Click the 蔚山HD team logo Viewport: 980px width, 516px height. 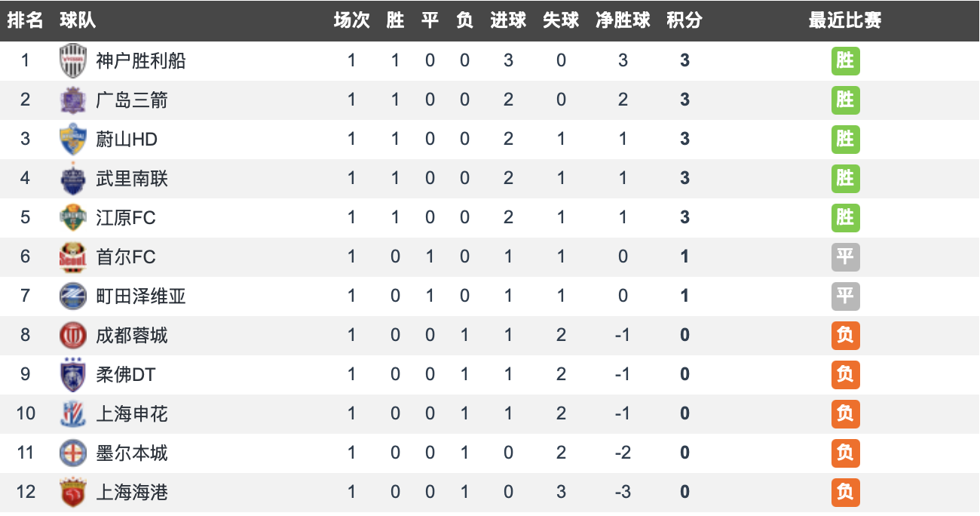(x=73, y=140)
